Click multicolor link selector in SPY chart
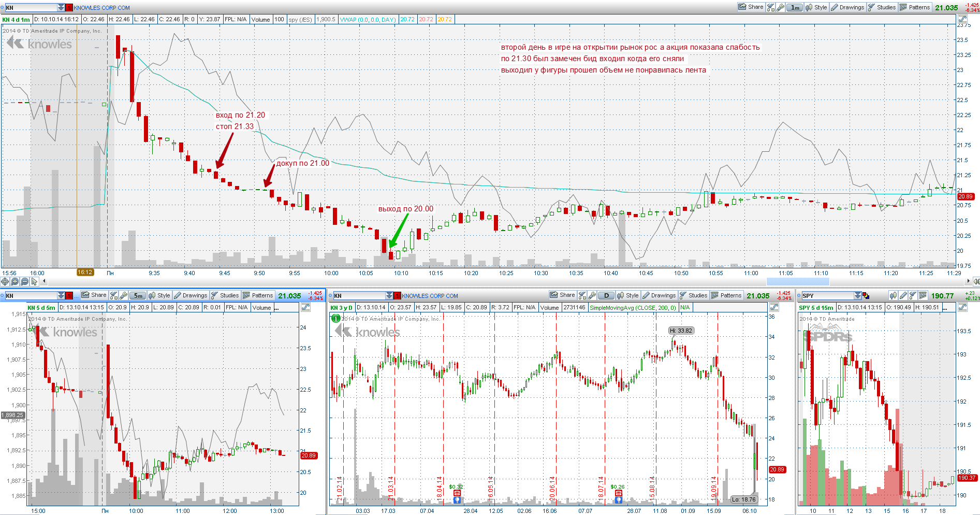 (x=866, y=295)
